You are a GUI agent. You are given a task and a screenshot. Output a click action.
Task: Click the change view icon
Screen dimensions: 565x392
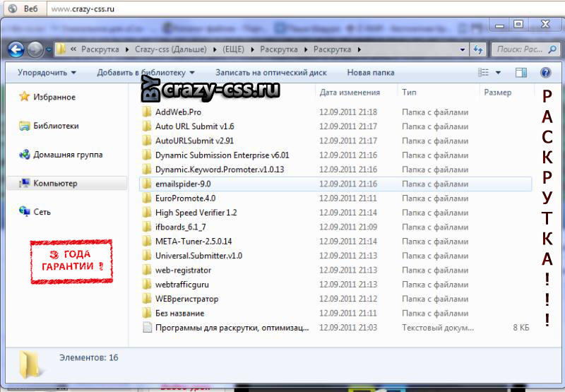pyautogui.click(x=483, y=73)
